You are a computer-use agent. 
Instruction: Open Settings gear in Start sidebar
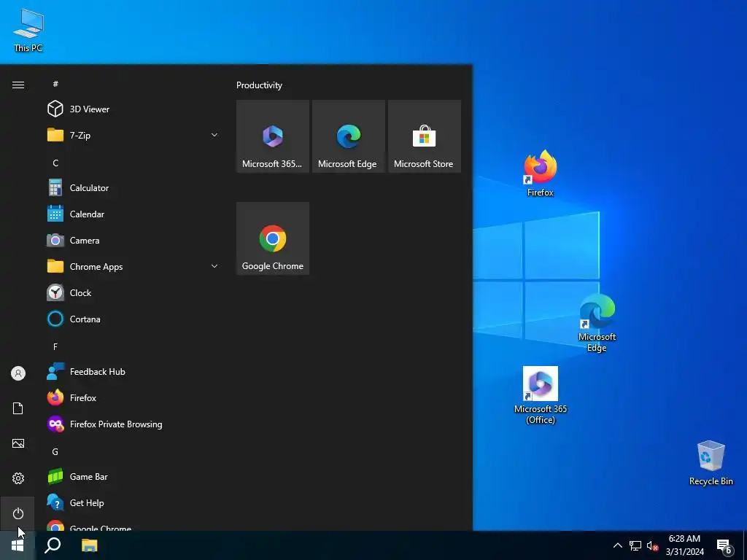pyautogui.click(x=18, y=478)
